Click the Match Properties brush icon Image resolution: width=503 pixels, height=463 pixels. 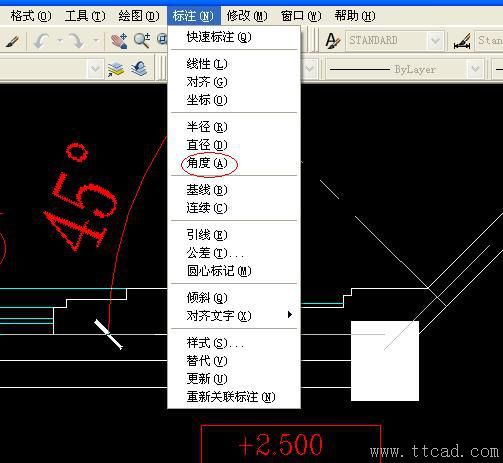(x=12, y=41)
